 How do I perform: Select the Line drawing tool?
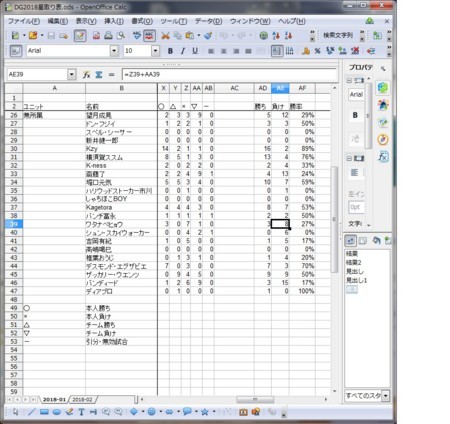coord(31,412)
